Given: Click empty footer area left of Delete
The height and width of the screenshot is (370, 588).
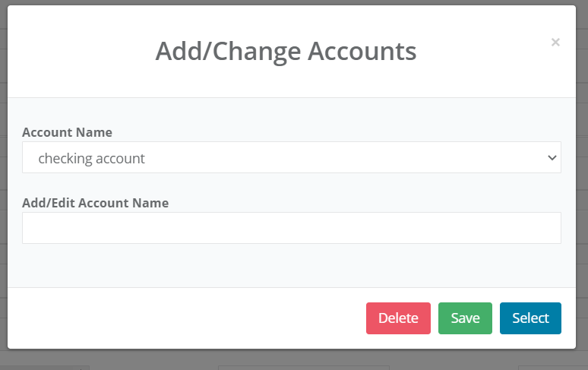Looking at the screenshot, I should pos(182,318).
